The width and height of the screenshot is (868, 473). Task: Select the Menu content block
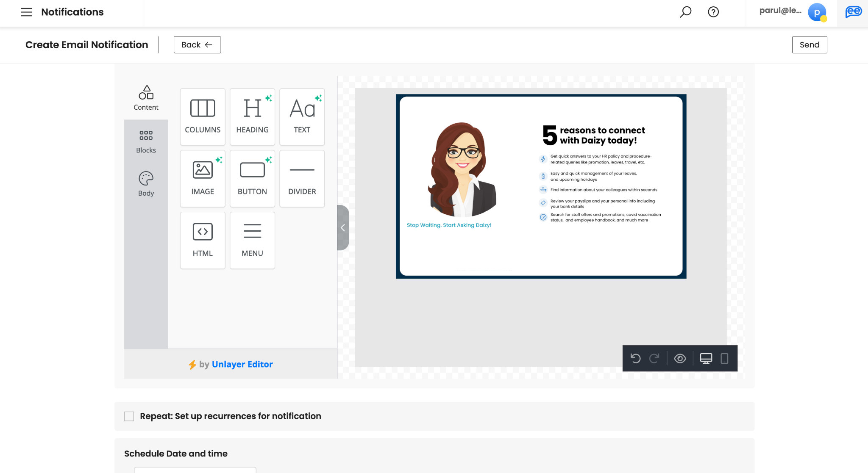coord(252,240)
